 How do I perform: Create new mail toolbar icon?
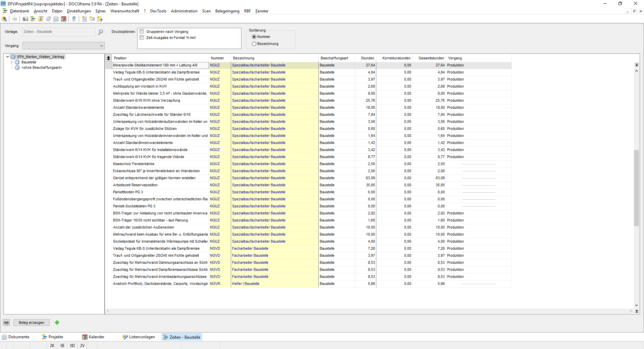(92, 19)
